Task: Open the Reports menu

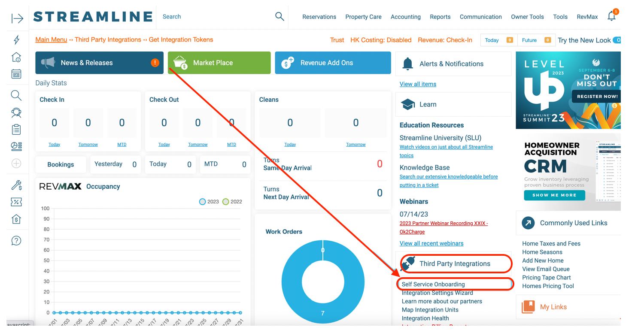Action: [x=440, y=17]
